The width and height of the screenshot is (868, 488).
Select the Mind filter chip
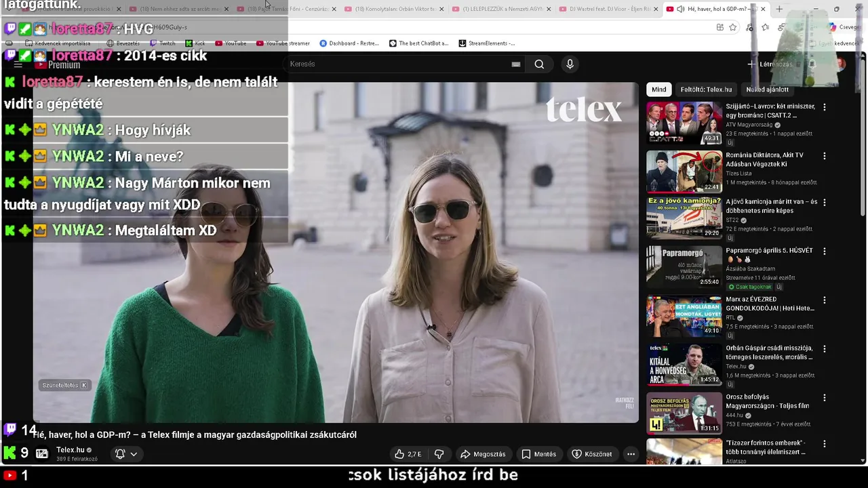pos(659,89)
